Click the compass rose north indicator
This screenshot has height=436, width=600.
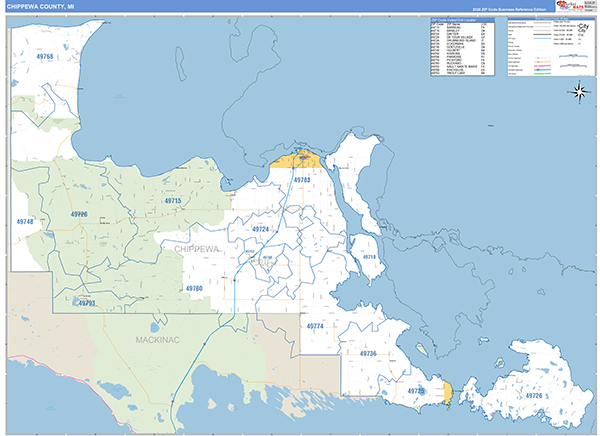click(579, 92)
